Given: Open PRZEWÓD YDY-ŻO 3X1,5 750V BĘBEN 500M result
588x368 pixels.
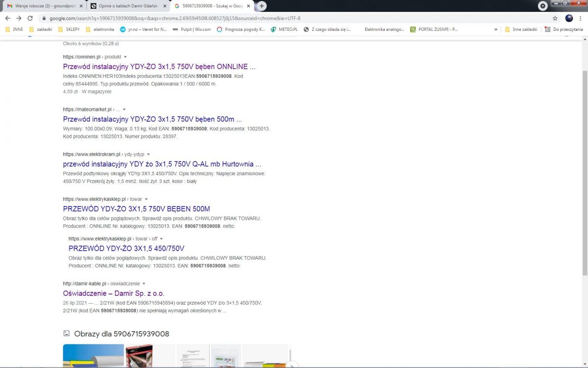Looking at the screenshot, I should coord(137,209).
